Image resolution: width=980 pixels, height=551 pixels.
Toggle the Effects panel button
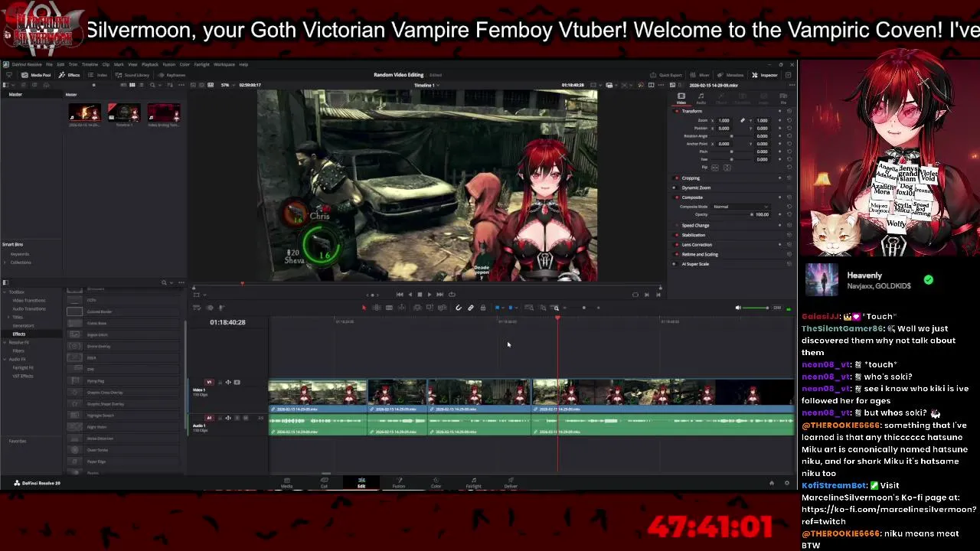click(69, 75)
